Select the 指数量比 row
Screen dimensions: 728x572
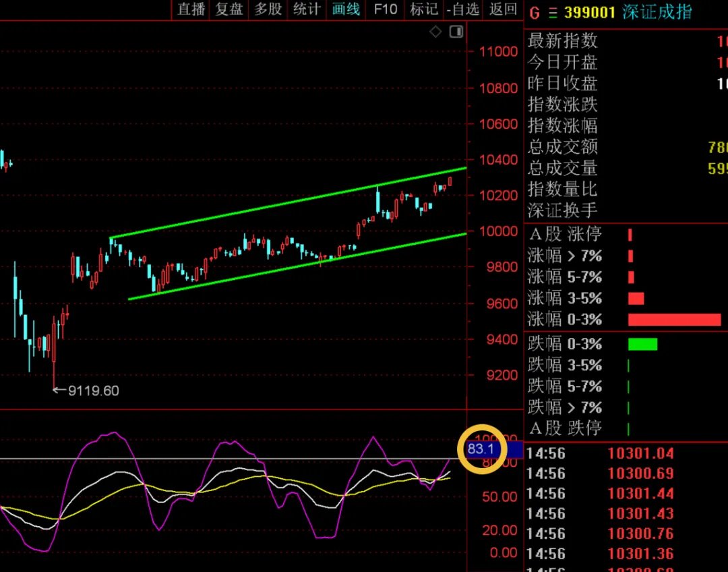(x=626, y=190)
